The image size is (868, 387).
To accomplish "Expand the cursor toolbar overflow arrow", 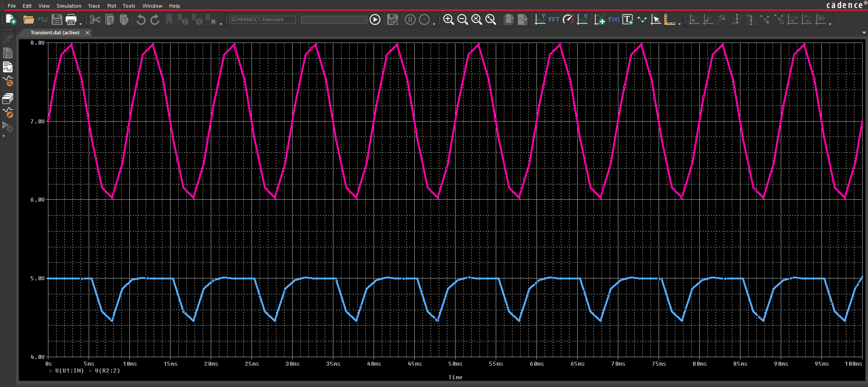I will [x=830, y=24].
